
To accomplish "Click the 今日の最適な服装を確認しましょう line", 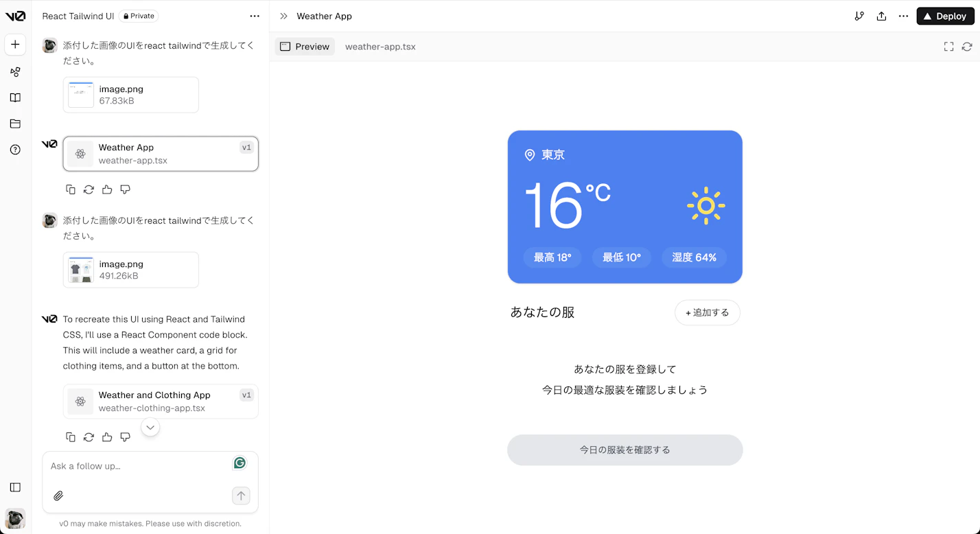I will tap(625, 390).
